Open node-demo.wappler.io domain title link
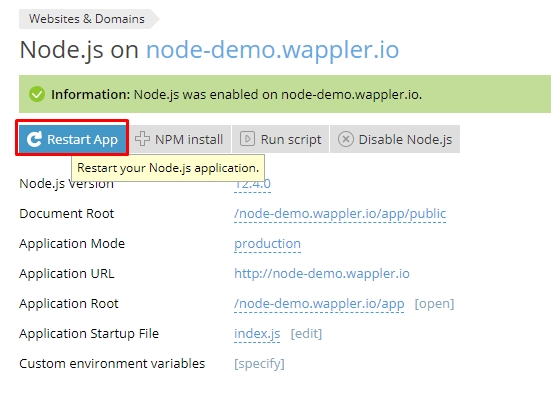Screen dimensions: 551x402 tap(273, 50)
